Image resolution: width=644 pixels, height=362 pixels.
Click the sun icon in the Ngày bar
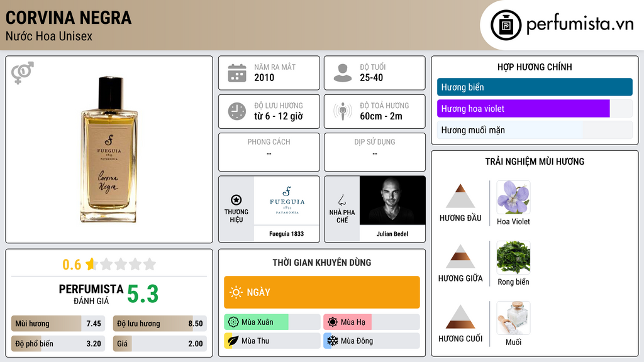[x=236, y=292]
